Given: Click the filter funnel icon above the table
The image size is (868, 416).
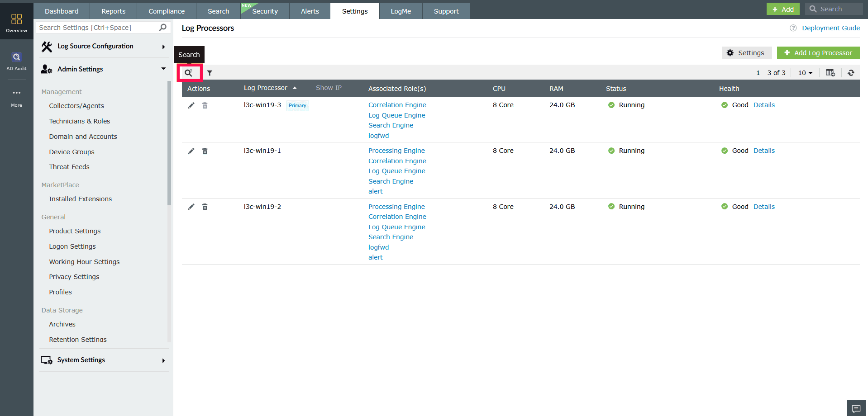Looking at the screenshot, I should pyautogui.click(x=209, y=72).
